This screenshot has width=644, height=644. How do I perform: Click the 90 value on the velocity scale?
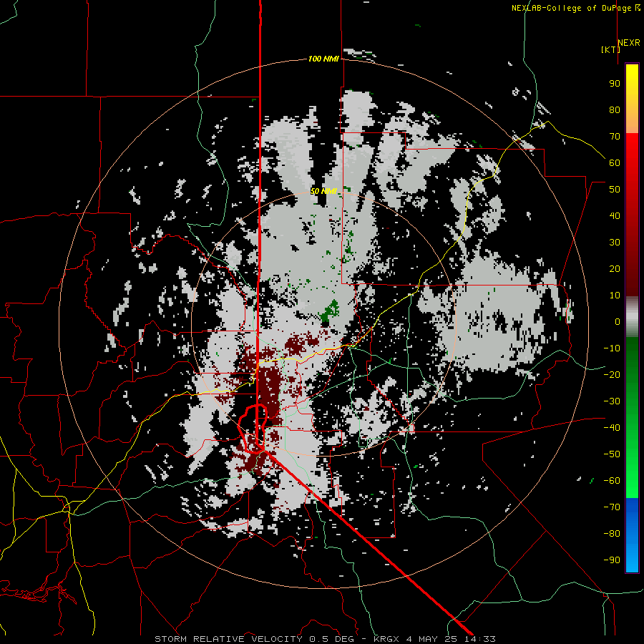pos(615,84)
